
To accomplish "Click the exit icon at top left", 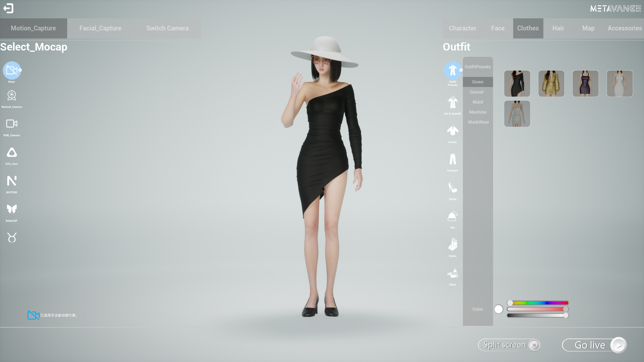I will 8,8.
